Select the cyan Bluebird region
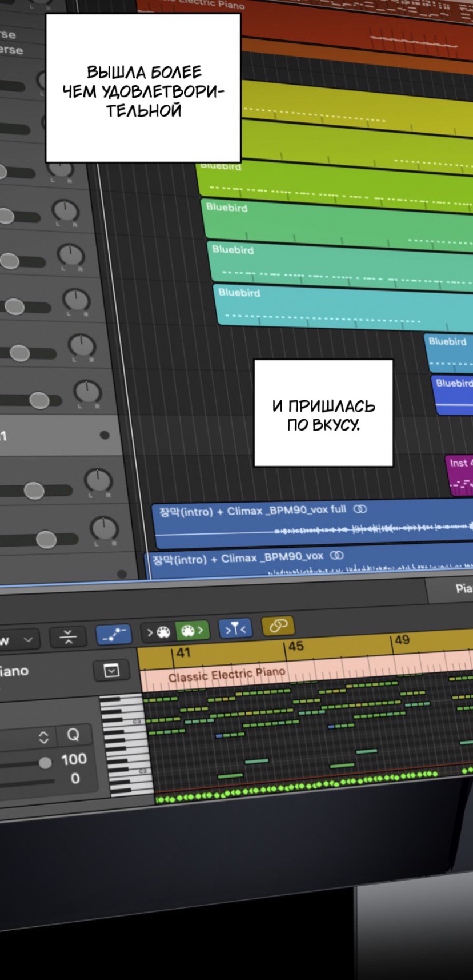 coord(343,309)
